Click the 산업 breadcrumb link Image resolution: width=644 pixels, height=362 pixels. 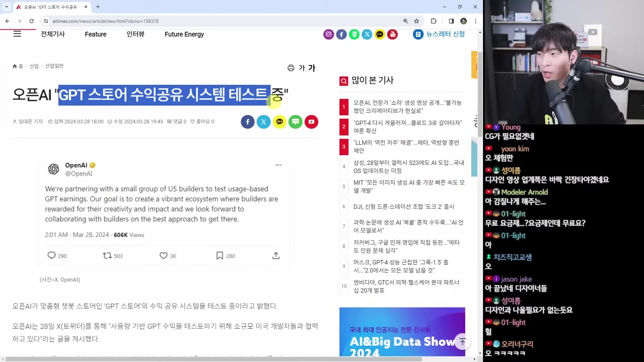click(34, 66)
